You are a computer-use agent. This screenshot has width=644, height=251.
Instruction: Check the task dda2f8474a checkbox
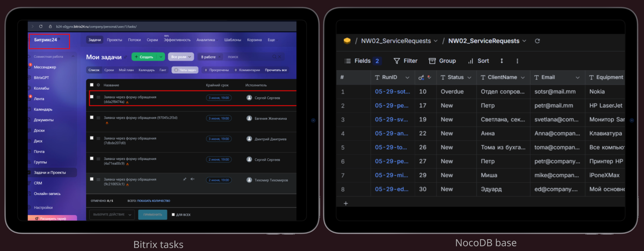pos(91,97)
